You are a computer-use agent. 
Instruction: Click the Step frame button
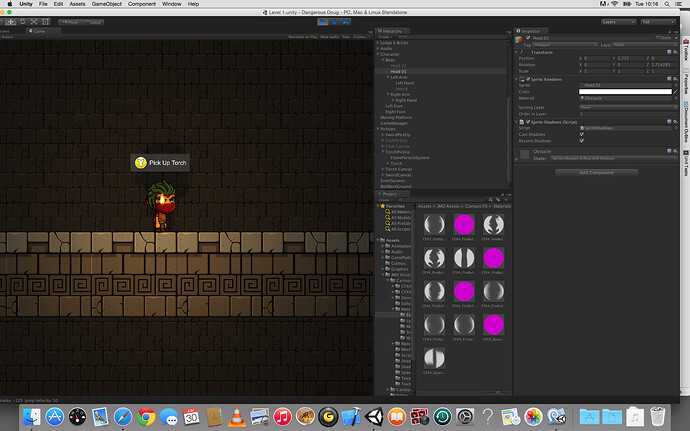[x=346, y=22]
